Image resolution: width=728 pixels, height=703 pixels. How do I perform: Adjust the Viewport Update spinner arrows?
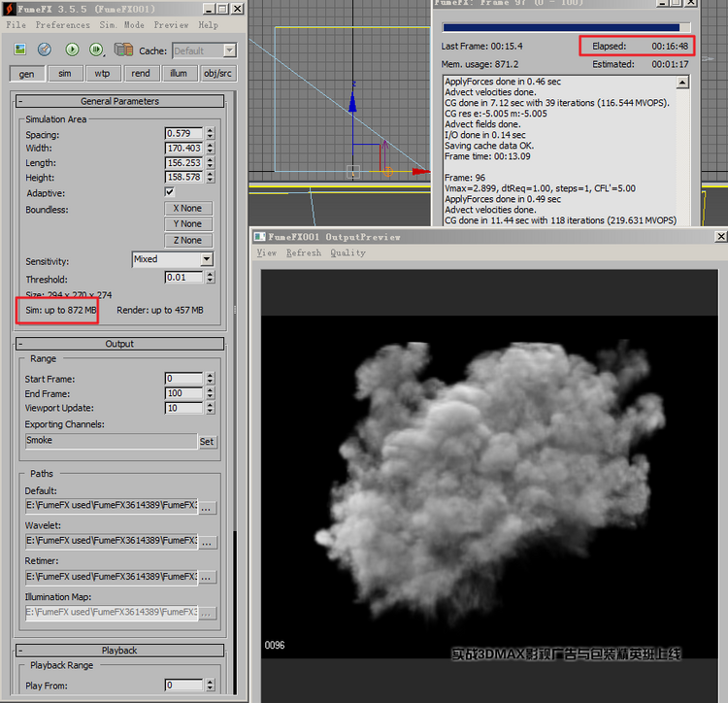click(211, 408)
